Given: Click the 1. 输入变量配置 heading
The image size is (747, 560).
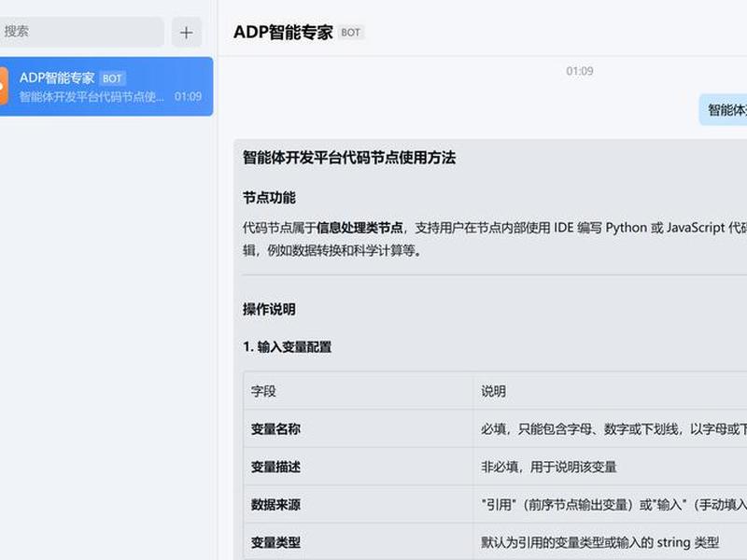Looking at the screenshot, I should pyautogui.click(x=288, y=346).
